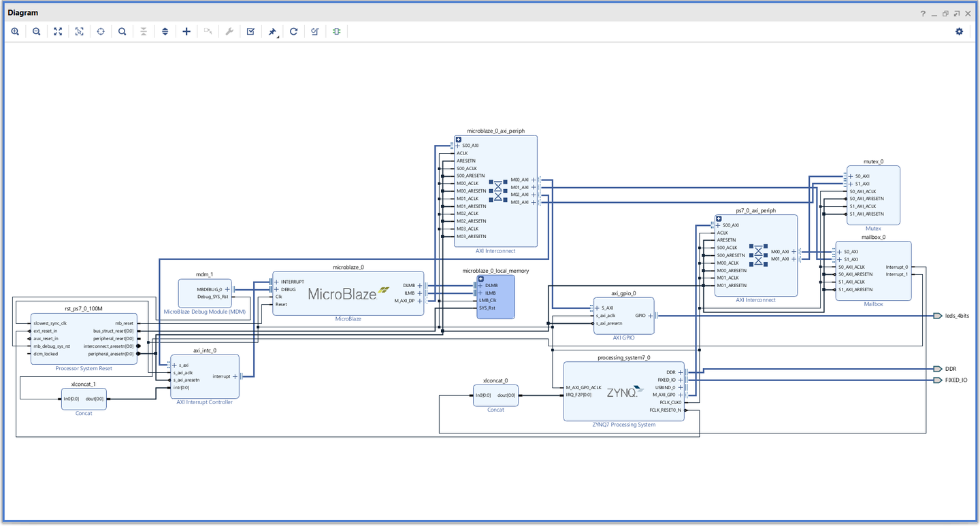Screen dimensions: 980x526
Task: Regenerate layout with the circular arrow icon
Action: pos(293,31)
